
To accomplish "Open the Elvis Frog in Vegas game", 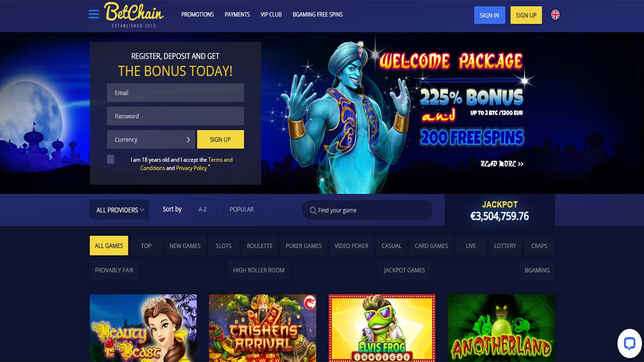I will [x=382, y=328].
